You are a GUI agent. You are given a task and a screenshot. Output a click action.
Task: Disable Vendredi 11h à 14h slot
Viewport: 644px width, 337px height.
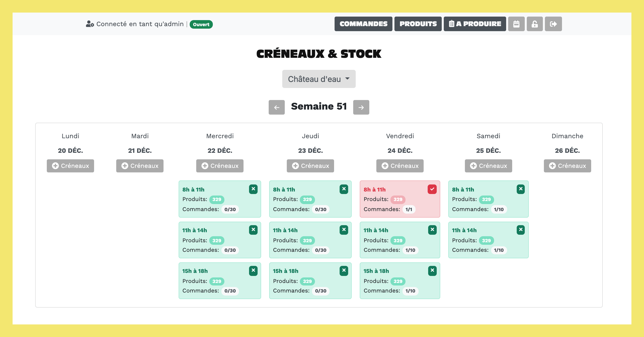[x=432, y=230]
